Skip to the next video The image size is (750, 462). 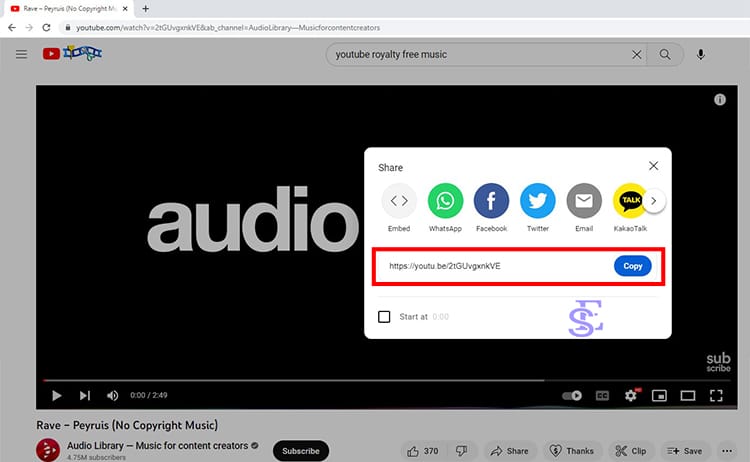pyautogui.click(x=85, y=396)
